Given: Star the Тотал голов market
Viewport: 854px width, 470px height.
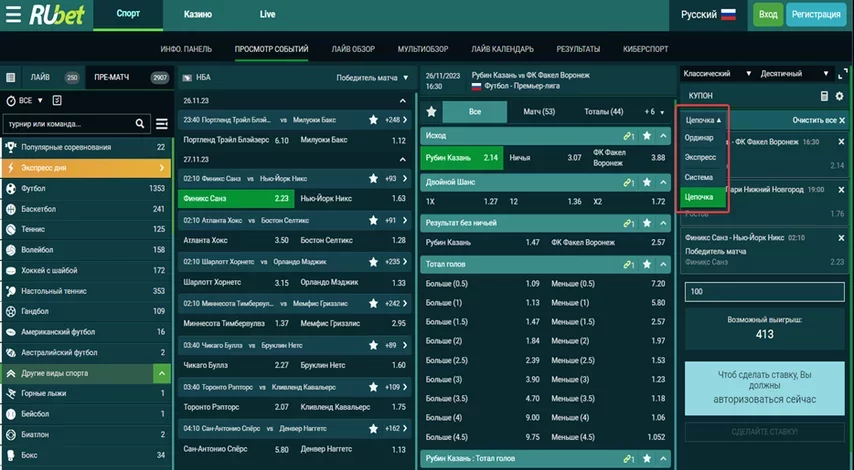Looking at the screenshot, I should point(646,264).
